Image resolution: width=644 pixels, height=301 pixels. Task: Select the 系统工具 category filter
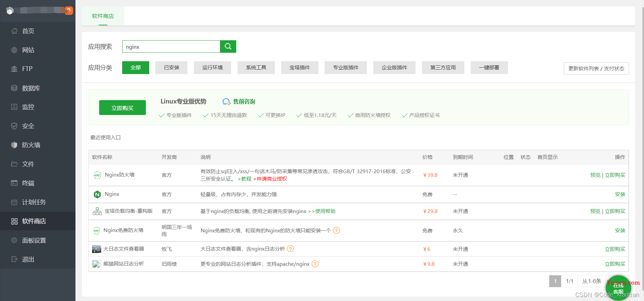(x=256, y=68)
